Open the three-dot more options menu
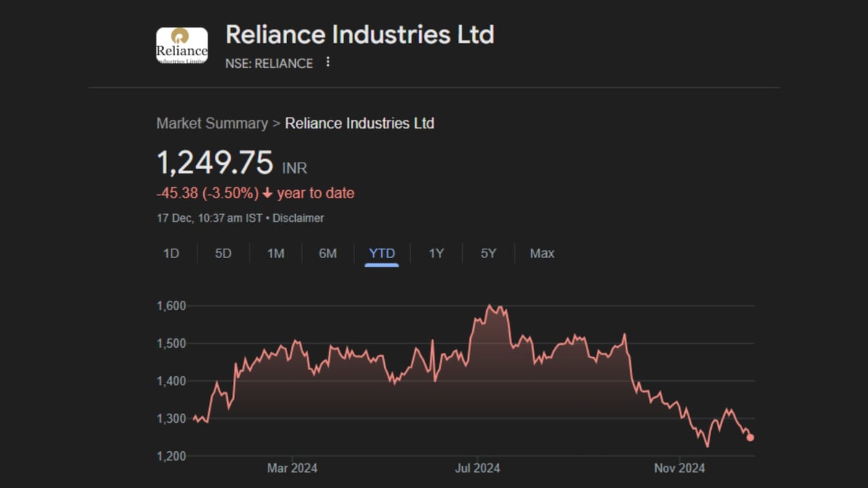This screenshot has height=488, width=868. (328, 62)
